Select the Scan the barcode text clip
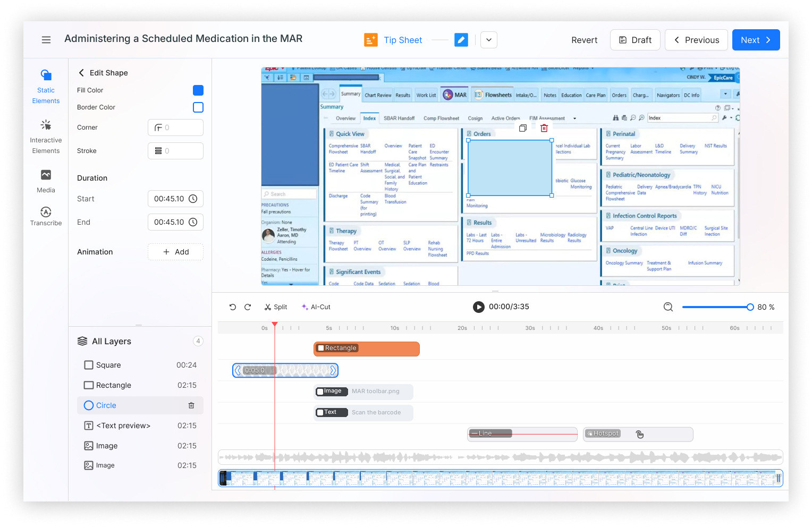The height and width of the screenshot is (527, 812). click(363, 413)
